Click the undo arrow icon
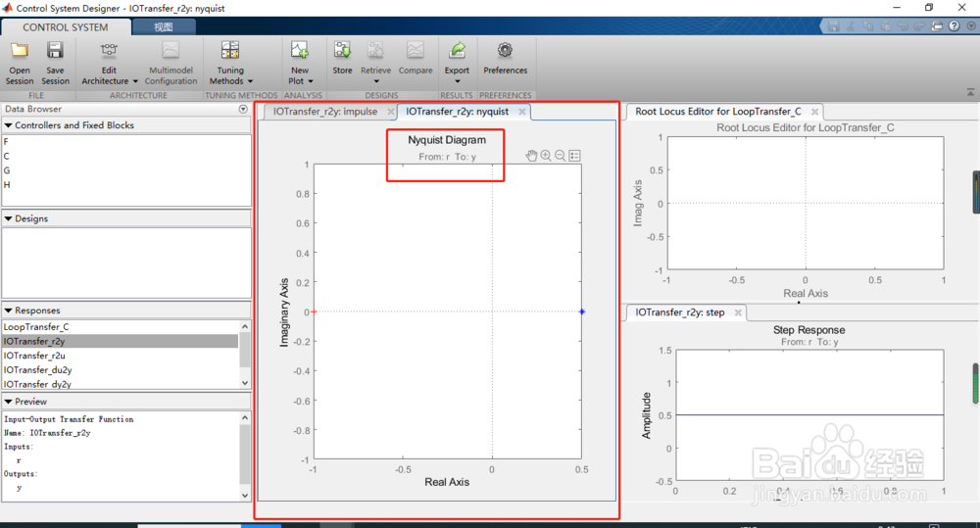 tap(903, 26)
